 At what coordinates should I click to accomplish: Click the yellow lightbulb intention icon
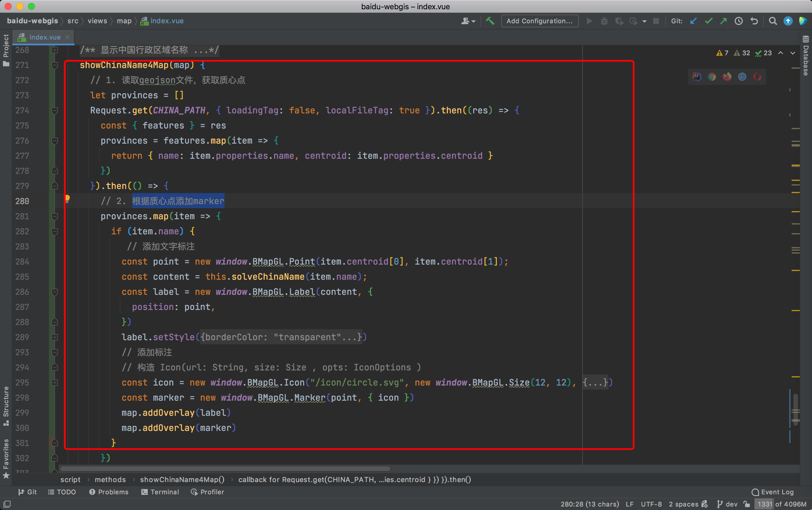click(x=67, y=199)
